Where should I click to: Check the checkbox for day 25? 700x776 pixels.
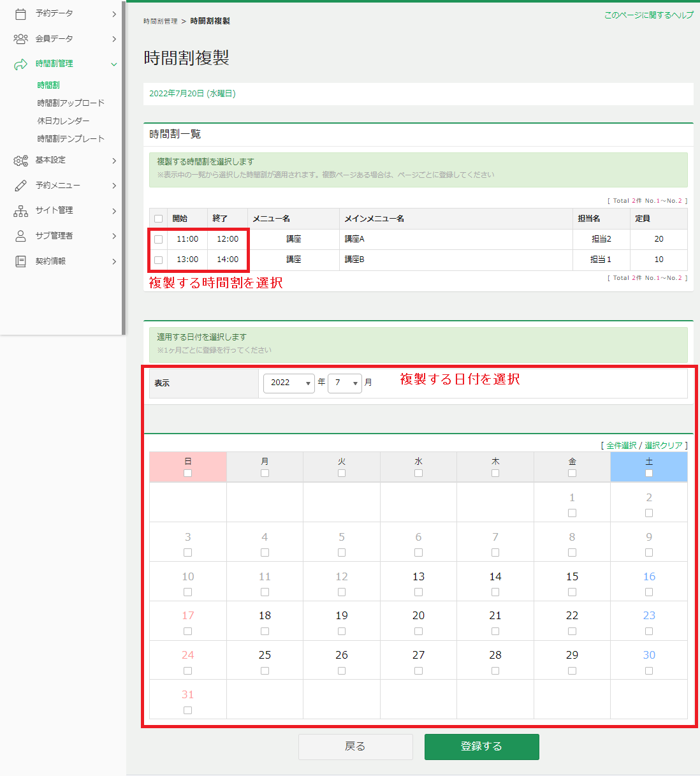[265, 671]
